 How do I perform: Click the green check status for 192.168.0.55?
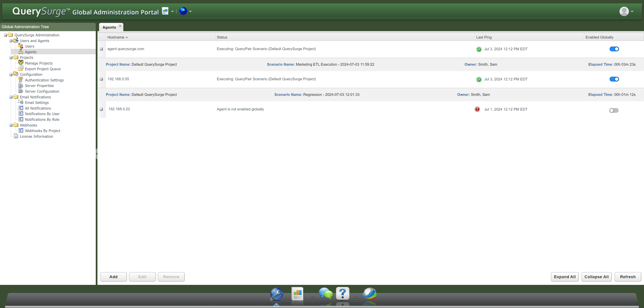(479, 79)
